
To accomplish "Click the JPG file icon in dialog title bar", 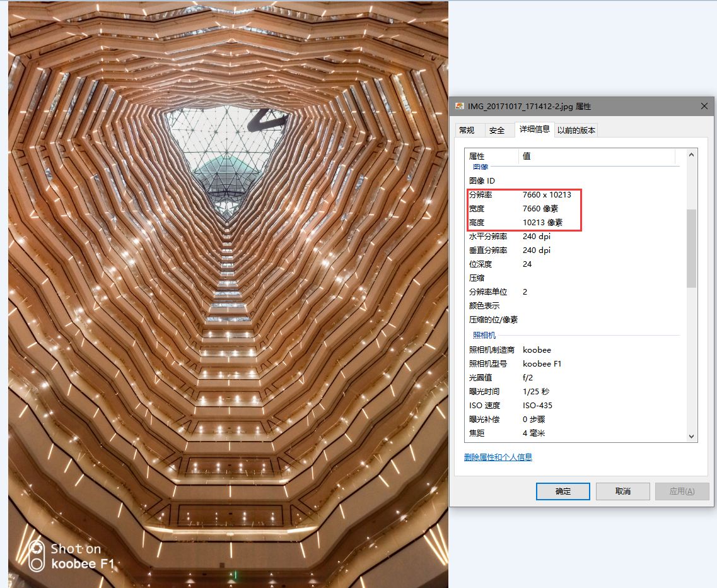I will click(x=459, y=106).
